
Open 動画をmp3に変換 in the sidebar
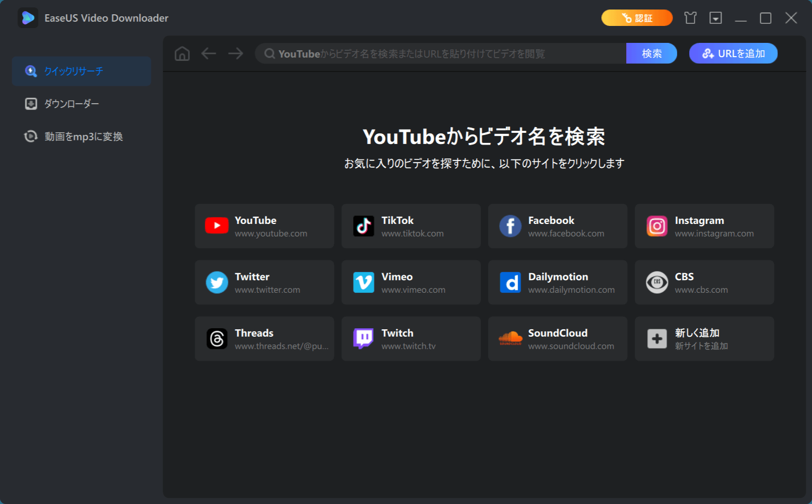[x=82, y=137]
